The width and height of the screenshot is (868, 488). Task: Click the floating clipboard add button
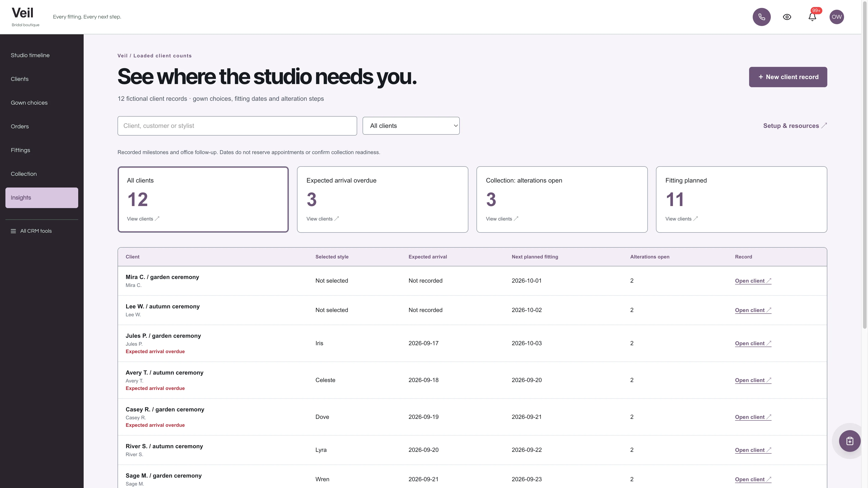[850, 441]
